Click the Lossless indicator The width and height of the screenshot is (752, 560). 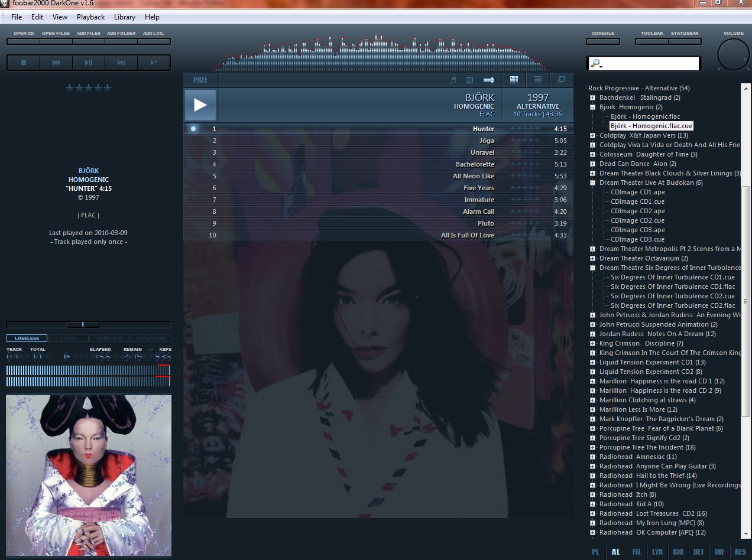27,338
